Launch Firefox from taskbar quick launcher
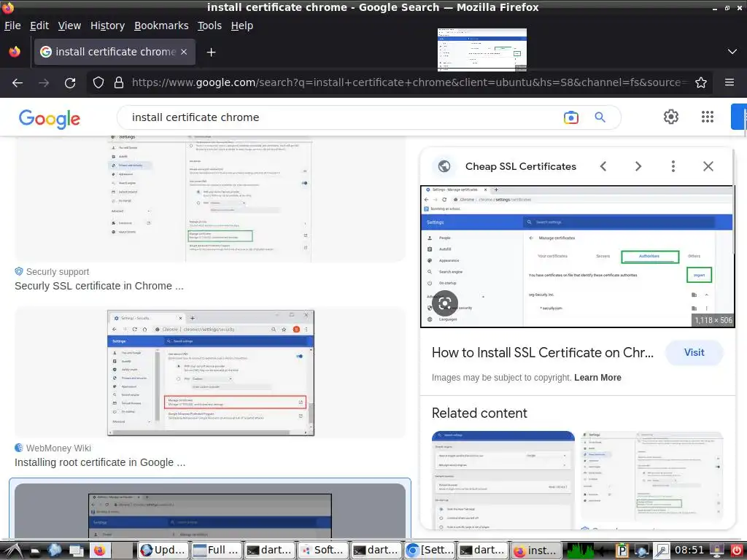Image resolution: width=747 pixels, height=560 pixels. (99, 551)
